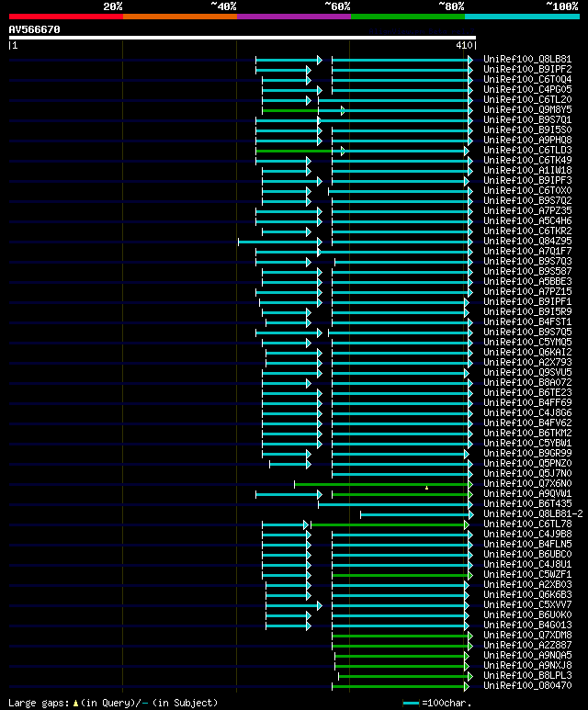588x710 pixels.
Task: Select label UniRef100_B8A072
Action: 527,382
